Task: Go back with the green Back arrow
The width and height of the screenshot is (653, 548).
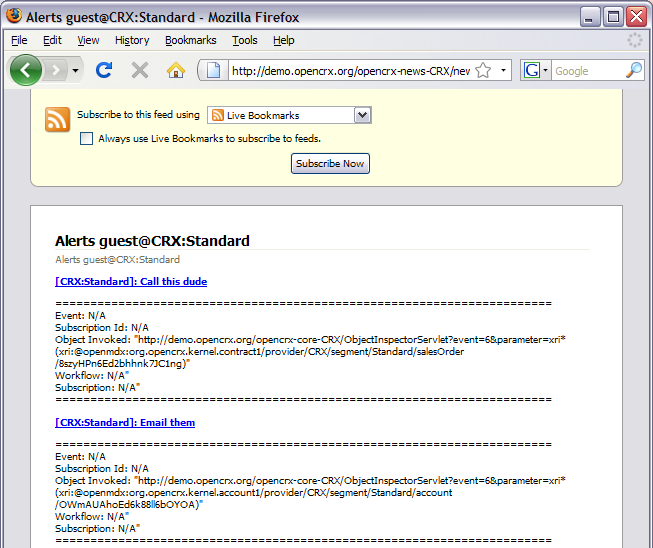Action: pos(26,70)
